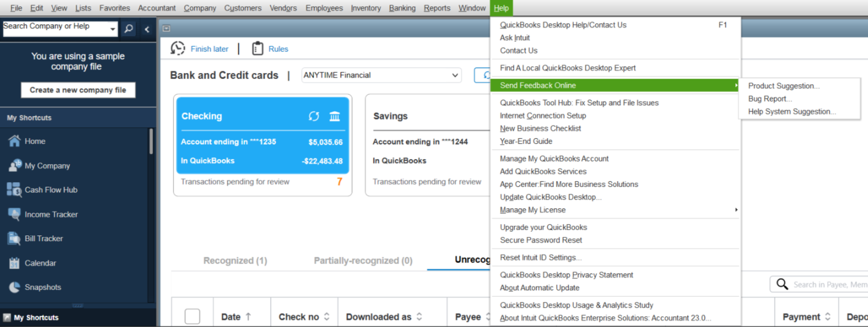Open the ANYTIME Financial dropdown
This screenshot has height=327, width=868.
(381, 75)
